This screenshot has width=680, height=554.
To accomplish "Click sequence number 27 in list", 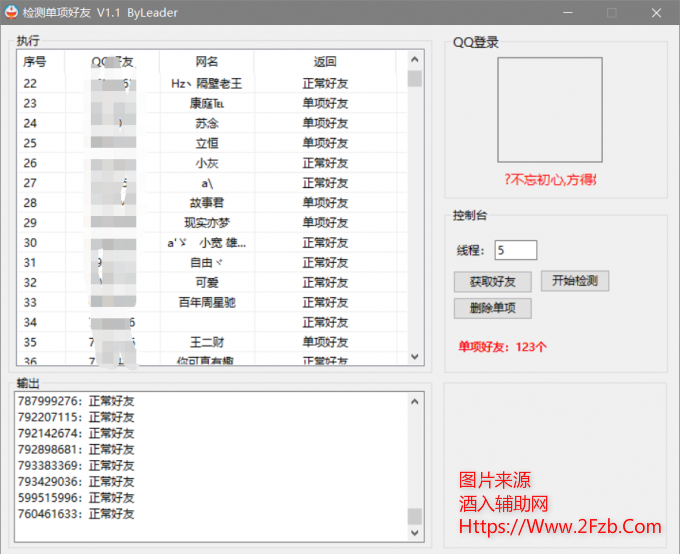I will click(x=30, y=183).
